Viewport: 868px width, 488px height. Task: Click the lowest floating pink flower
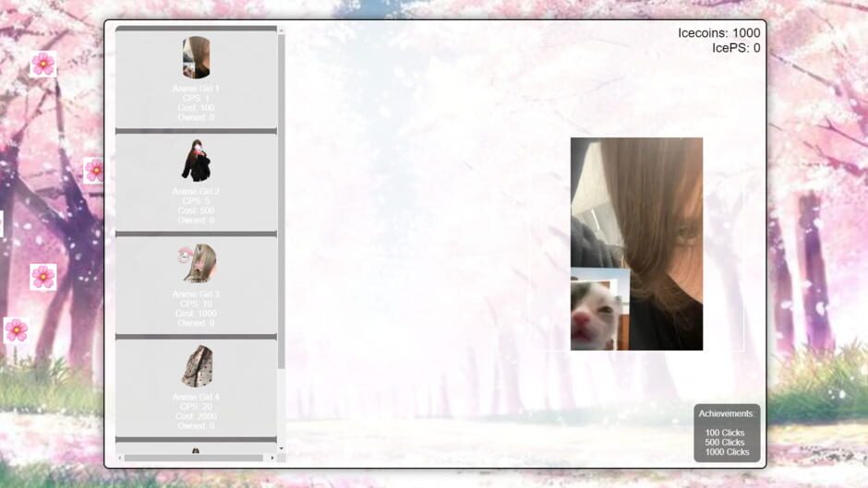[16, 330]
